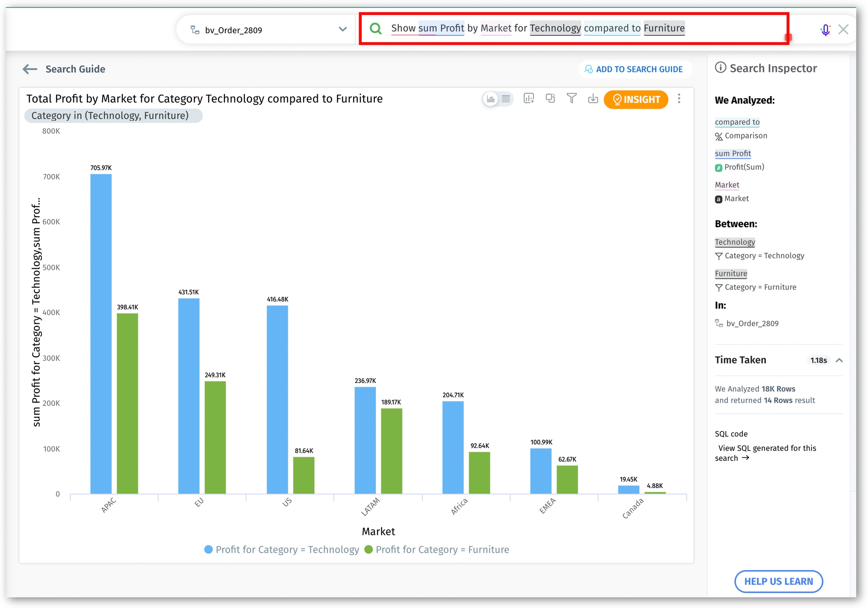868x608 pixels.
Task: Click the swap/duplicate view icon
Action: tap(550, 99)
